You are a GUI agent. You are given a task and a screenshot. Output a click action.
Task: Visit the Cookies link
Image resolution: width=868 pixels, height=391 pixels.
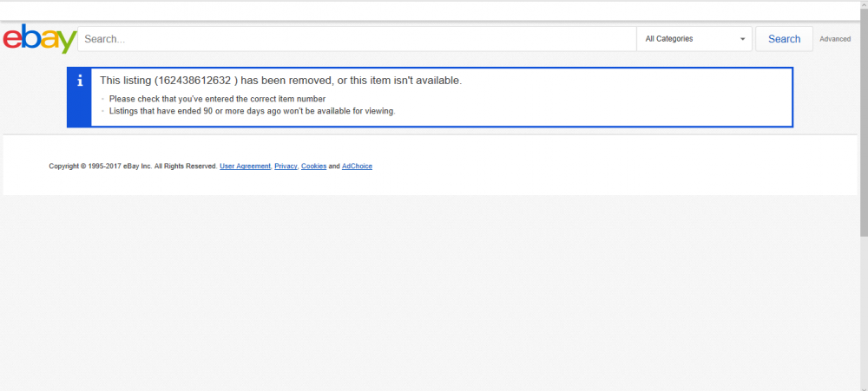click(313, 166)
